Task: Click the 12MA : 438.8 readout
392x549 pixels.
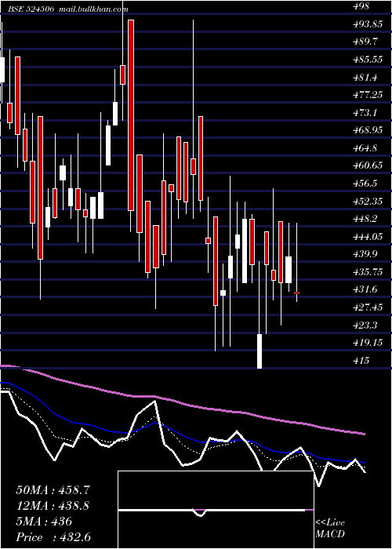Action: 53,506
